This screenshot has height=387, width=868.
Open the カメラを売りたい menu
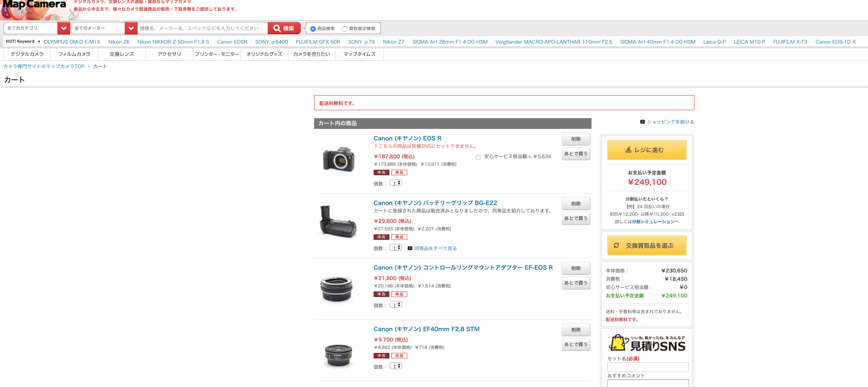(x=312, y=54)
